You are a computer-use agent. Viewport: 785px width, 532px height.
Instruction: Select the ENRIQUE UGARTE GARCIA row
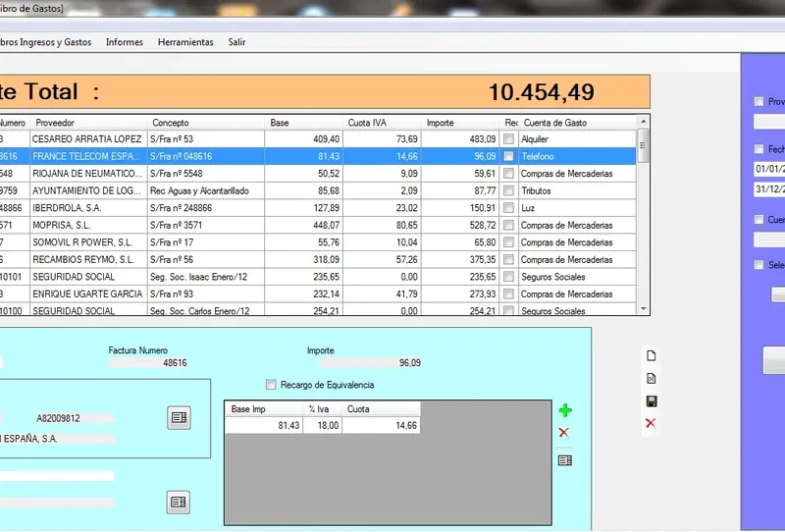point(317,293)
